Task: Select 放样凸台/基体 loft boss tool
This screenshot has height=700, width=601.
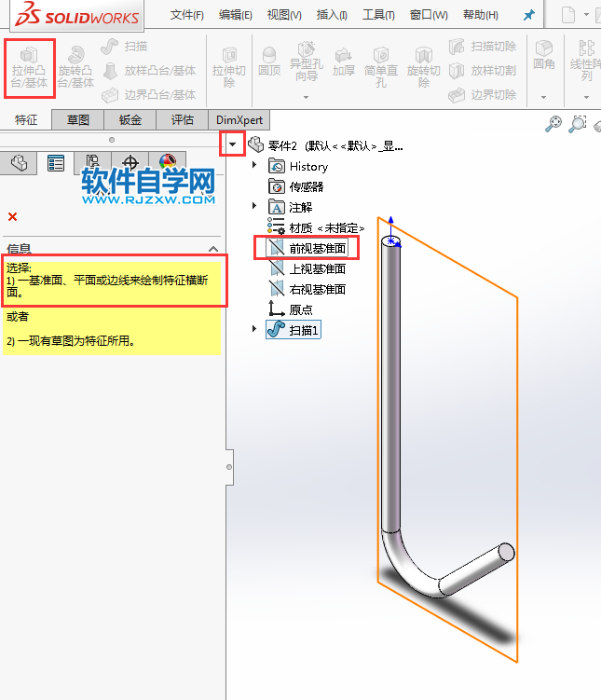Action: coord(150,71)
